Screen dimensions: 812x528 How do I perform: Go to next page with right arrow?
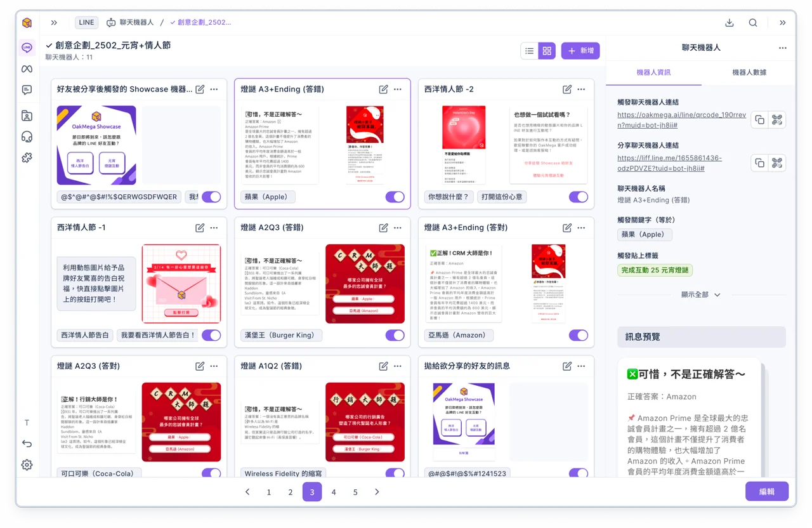pos(377,492)
